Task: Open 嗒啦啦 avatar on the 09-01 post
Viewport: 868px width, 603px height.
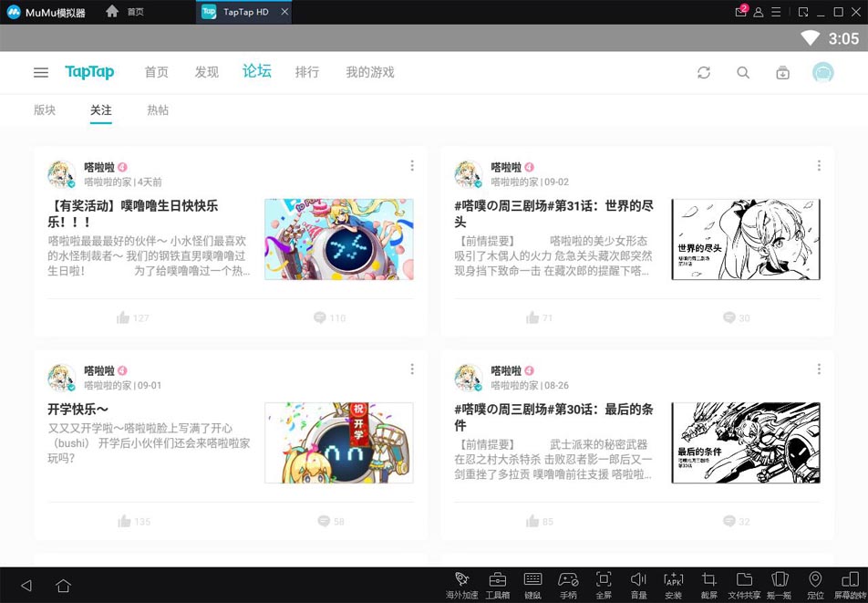Action: tap(61, 378)
